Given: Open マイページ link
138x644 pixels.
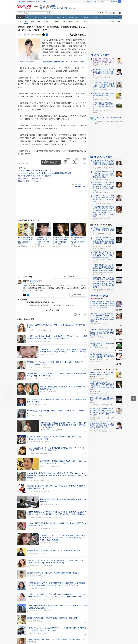Looking at the screenshot, I should click(103, 13).
